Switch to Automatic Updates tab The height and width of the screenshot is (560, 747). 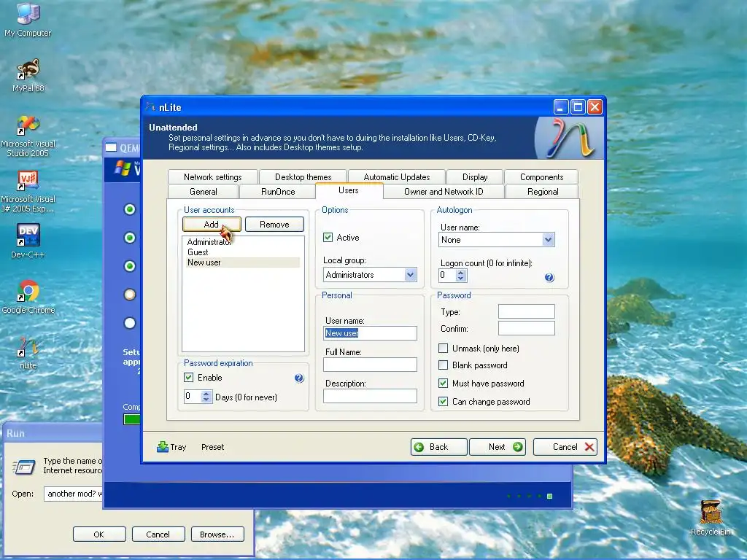click(x=396, y=177)
